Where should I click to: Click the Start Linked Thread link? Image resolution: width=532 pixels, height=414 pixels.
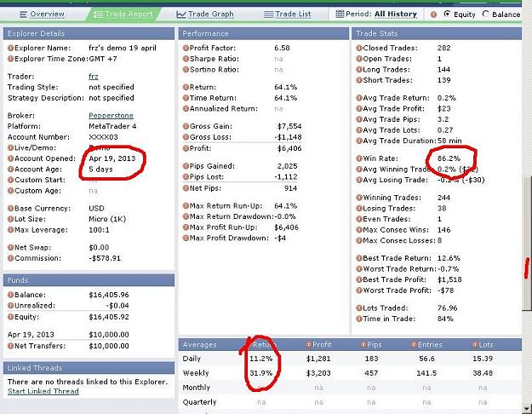pyautogui.click(x=43, y=391)
